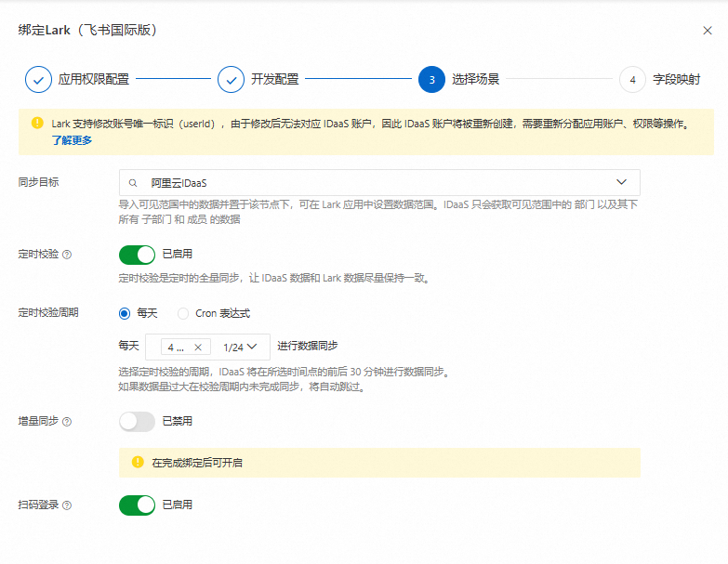Click the 在完成绑定后可开启 notice text
This screenshot has width=728, height=564.
(197, 463)
